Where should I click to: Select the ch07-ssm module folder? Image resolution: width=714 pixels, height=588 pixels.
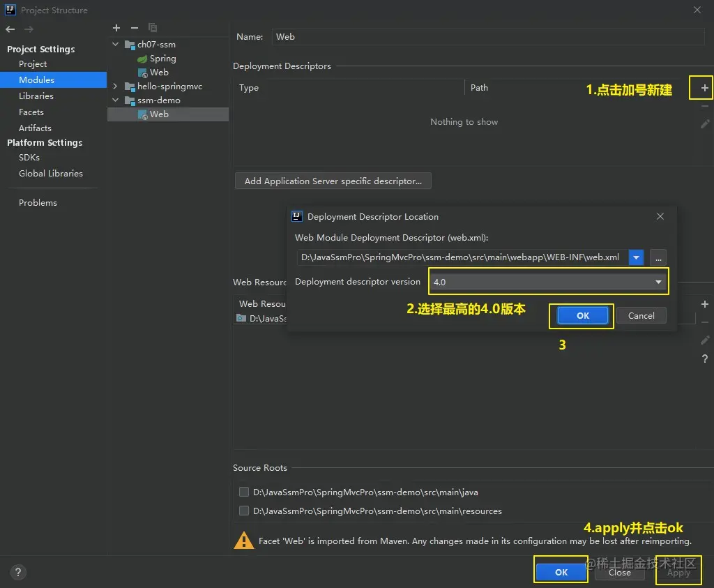click(151, 45)
